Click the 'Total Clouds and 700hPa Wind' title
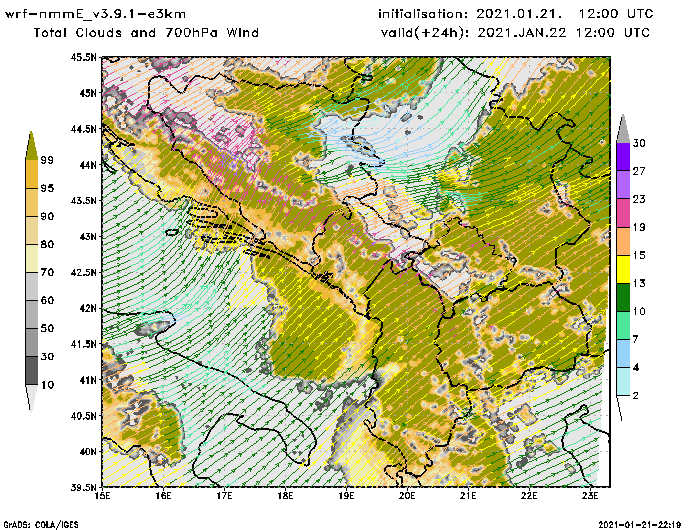 [146, 33]
